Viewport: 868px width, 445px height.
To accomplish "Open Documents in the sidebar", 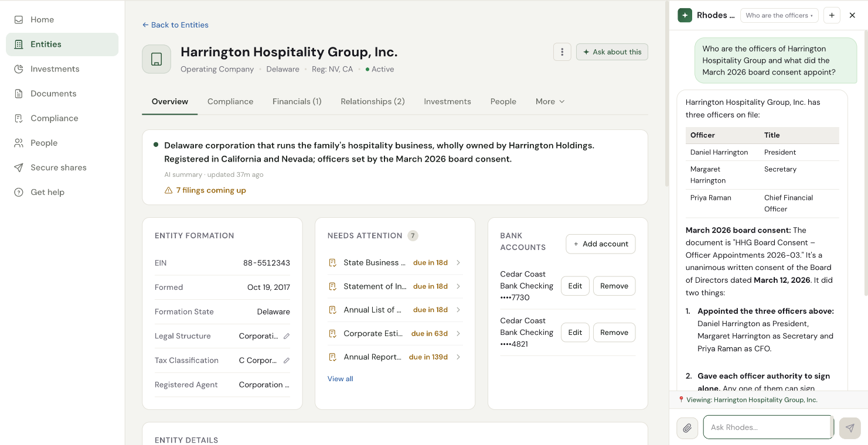I will click(62, 94).
